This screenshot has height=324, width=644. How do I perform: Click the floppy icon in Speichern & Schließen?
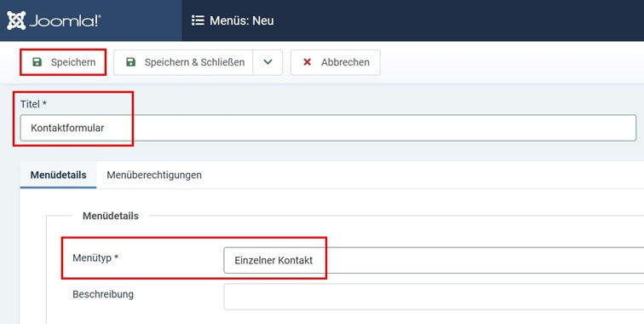point(130,62)
